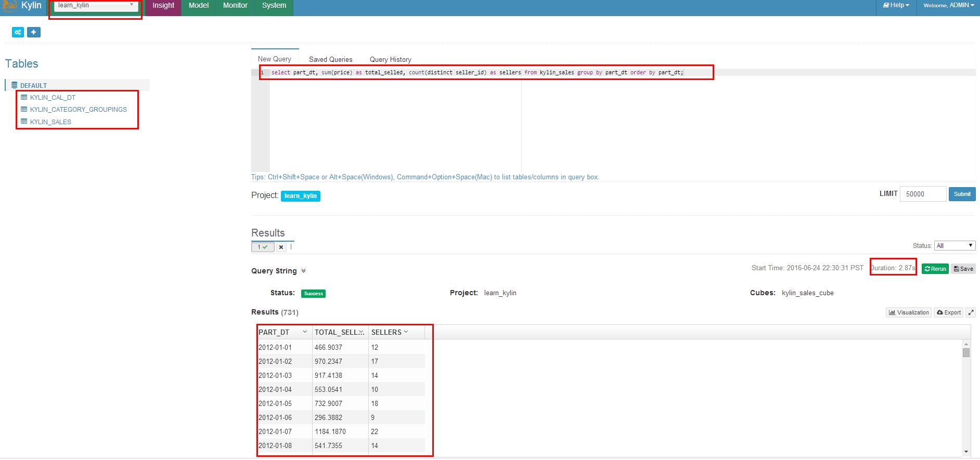Click the gears manage projects icon
Screen dimensions: 980x460
pos(18,32)
